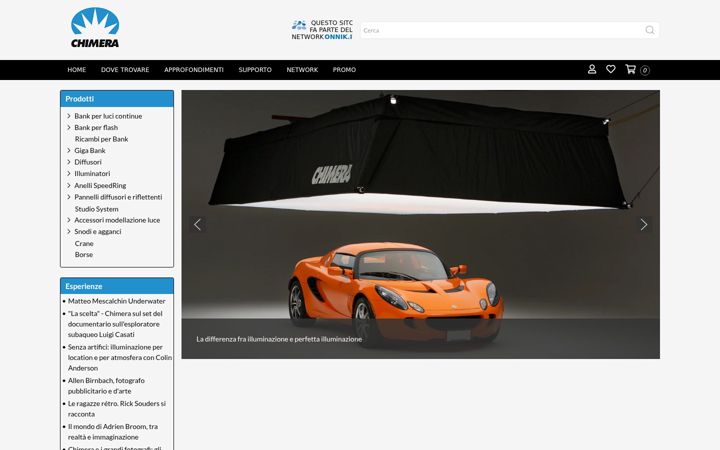Viewport: 720px width, 450px height.
Task: Open the Crane category
Action: tap(84, 243)
